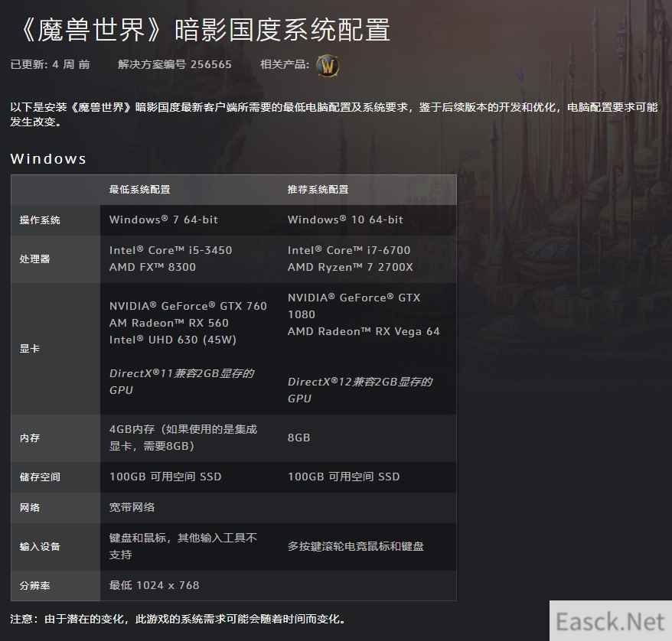Select the 已更新: 4 周 前 text
The width and height of the screenshot is (672, 641).
[x=51, y=65]
